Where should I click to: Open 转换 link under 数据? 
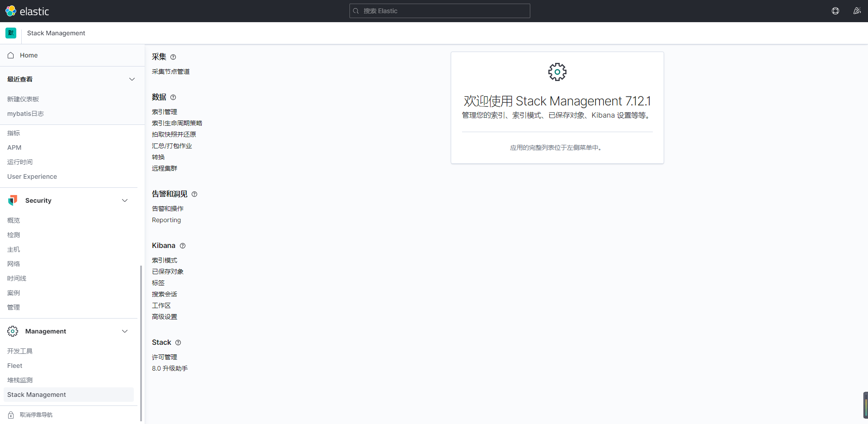pos(158,157)
